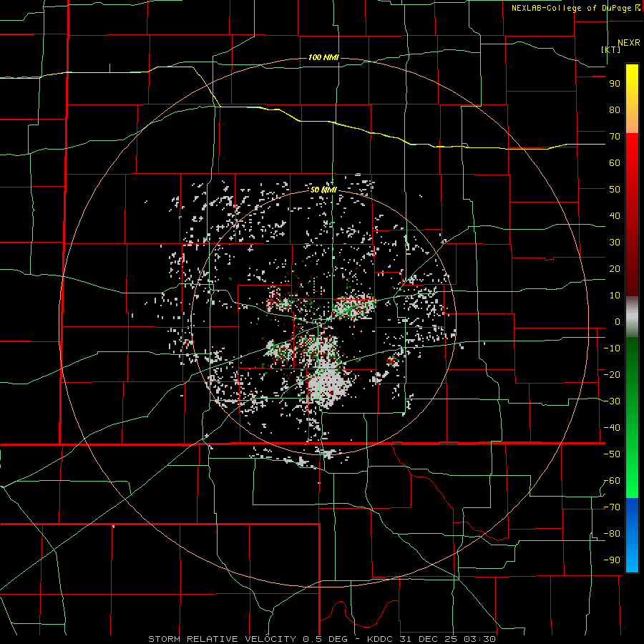Select the -20 value on the velocity scale
This screenshot has width=644, height=644.
tap(612, 375)
